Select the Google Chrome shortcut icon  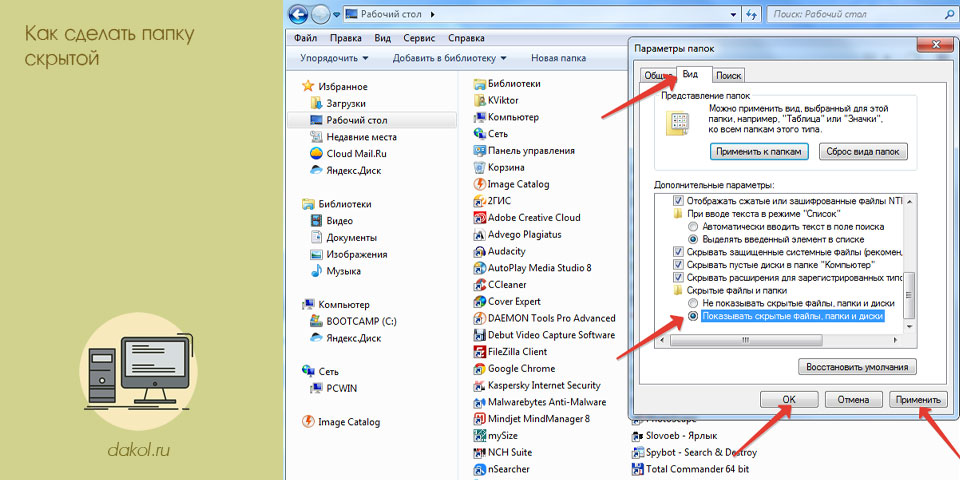pyautogui.click(x=479, y=369)
